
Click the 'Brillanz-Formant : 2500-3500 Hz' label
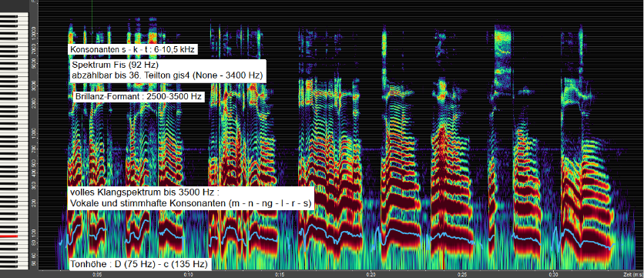[139, 97]
